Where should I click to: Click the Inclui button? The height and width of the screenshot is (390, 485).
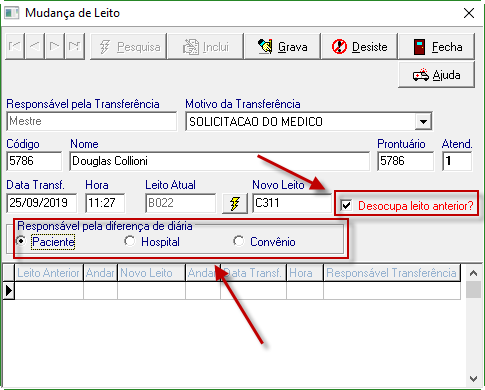pos(206,47)
